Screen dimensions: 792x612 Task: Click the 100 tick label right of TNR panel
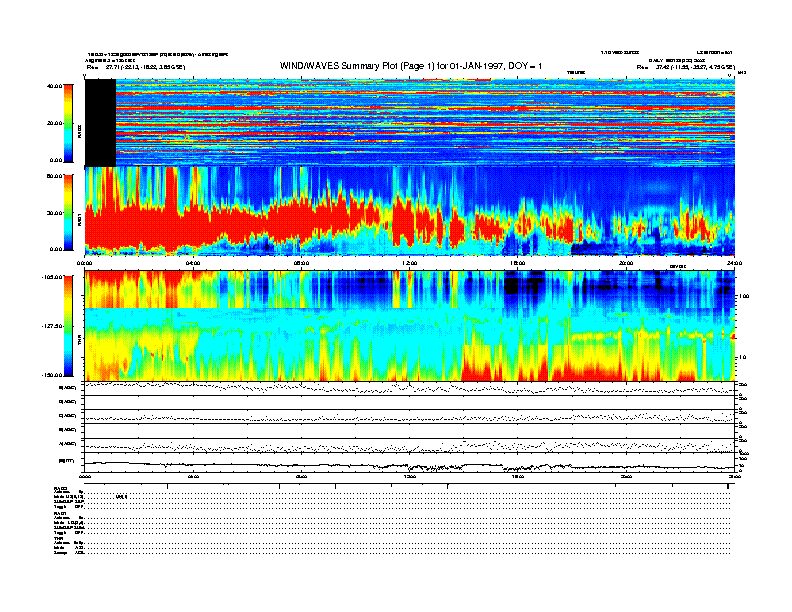[x=744, y=296]
